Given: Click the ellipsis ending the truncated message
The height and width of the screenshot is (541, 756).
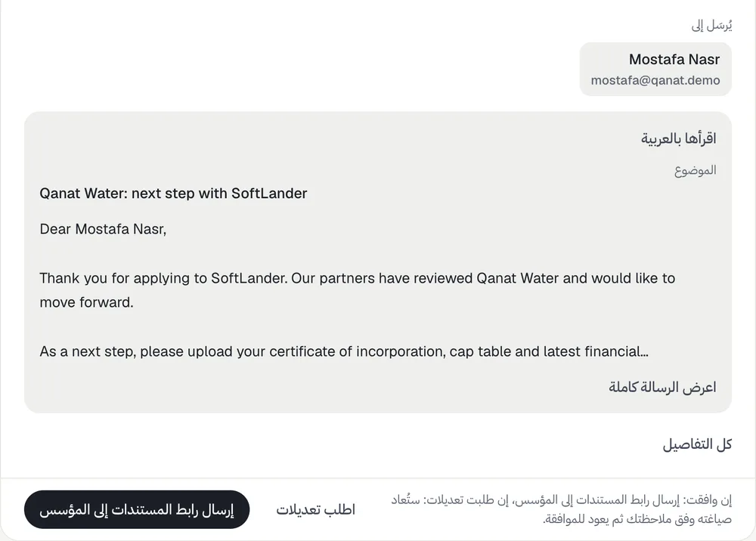Looking at the screenshot, I should pyautogui.click(x=645, y=352).
